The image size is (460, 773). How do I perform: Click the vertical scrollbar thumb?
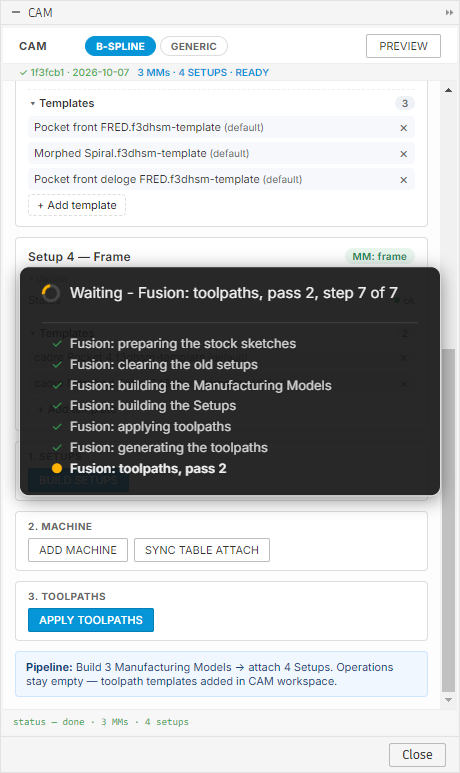click(448, 520)
